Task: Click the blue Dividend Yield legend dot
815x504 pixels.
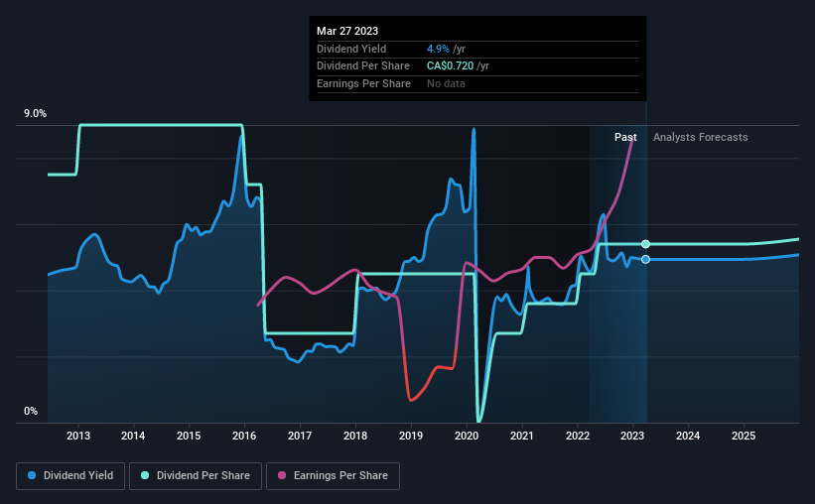Action: (x=32, y=475)
